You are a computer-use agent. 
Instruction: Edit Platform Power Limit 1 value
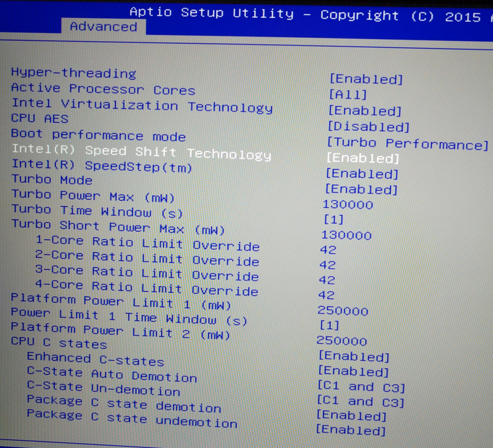(x=343, y=311)
